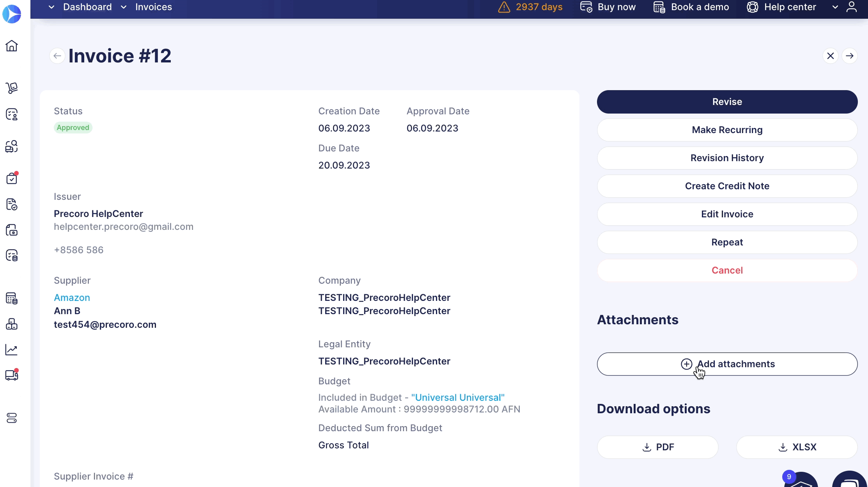Click Add attachments
Viewport: 868px width, 487px height.
727,364
